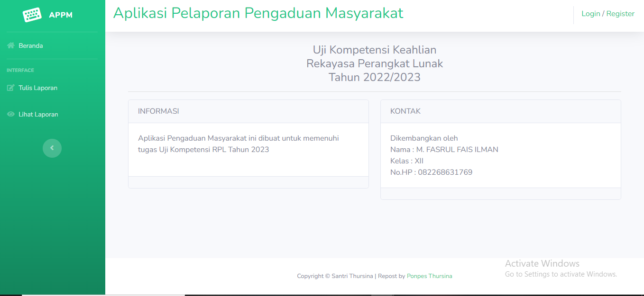Click the 'No.HP : 082268631769' line
This screenshot has width=644, height=296.
point(431,172)
